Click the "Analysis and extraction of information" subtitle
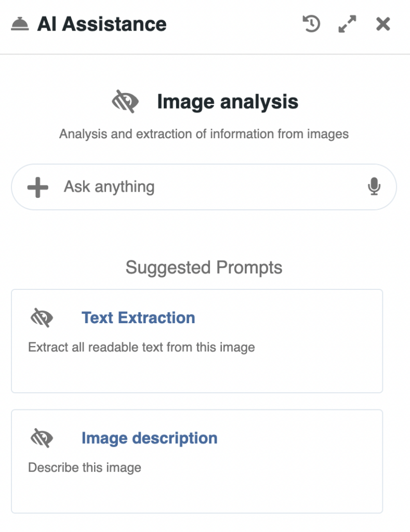 pos(204,134)
